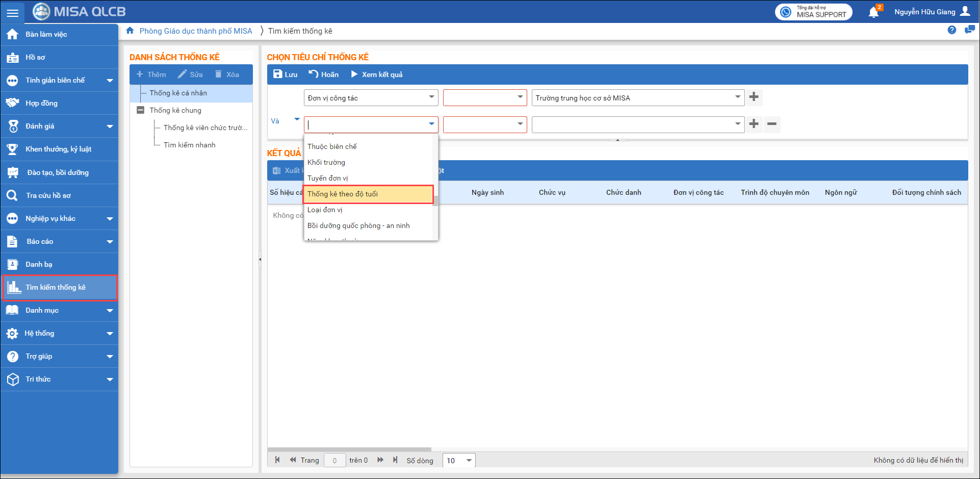Open the Đơn vị công tác dropdown
The width and height of the screenshot is (980, 479).
431,97
